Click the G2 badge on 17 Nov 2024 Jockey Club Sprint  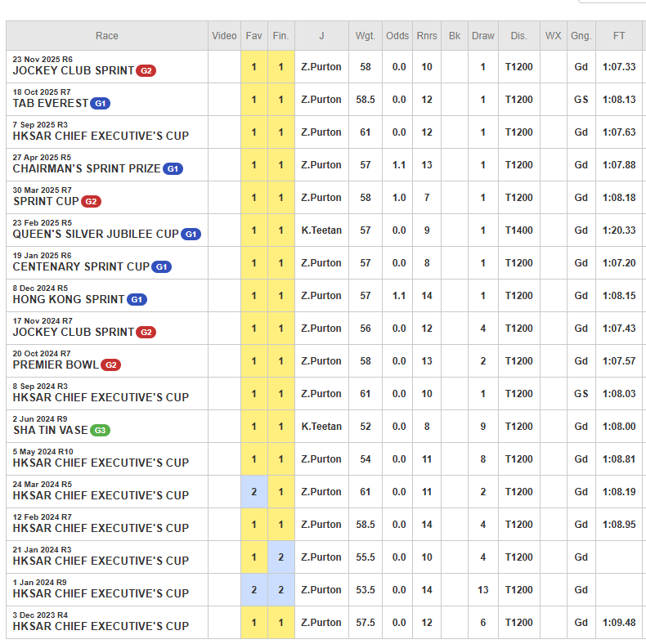[146, 333]
